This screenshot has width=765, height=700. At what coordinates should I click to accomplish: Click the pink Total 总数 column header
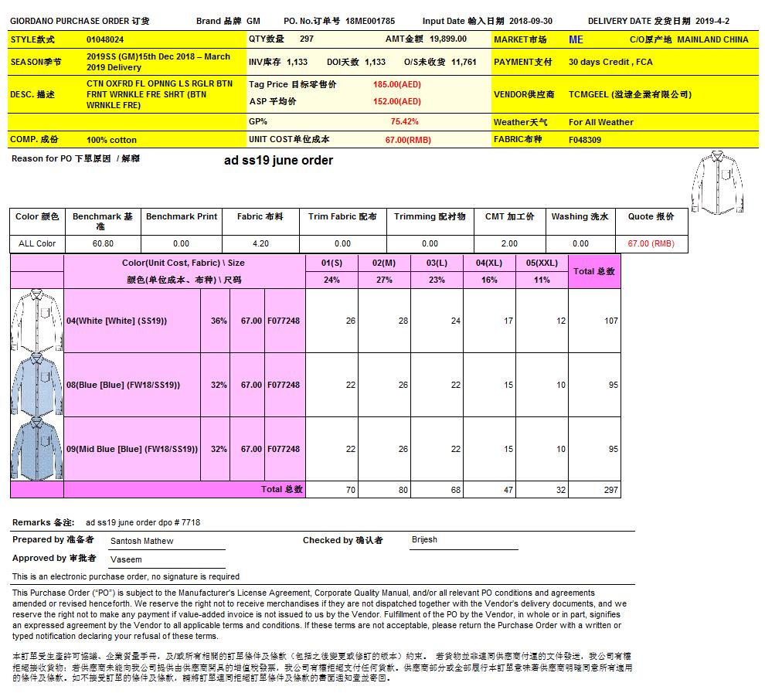594,271
